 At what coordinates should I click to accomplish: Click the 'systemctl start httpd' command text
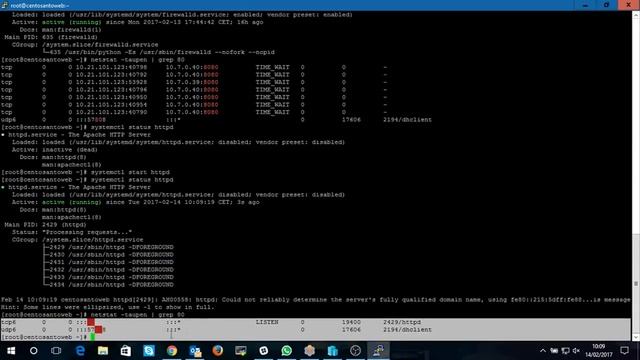(130, 172)
